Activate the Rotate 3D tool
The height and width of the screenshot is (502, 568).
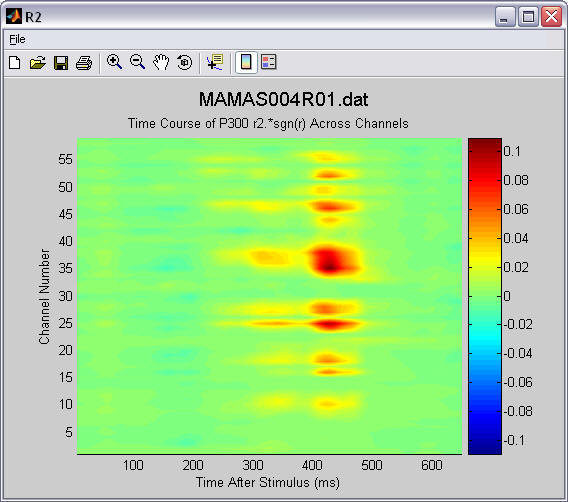184,62
